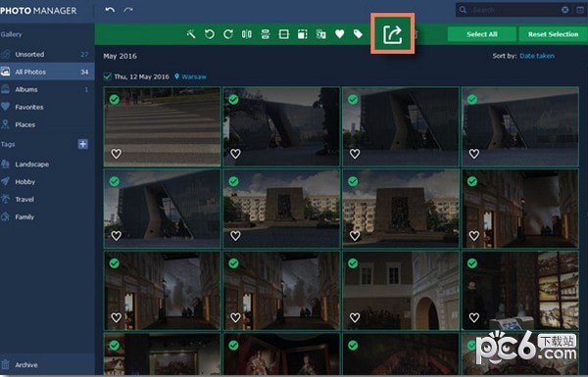Viewport: 588px width, 377px height.
Task: Select All Photos in sidebar
Action: tap(47, 71)
